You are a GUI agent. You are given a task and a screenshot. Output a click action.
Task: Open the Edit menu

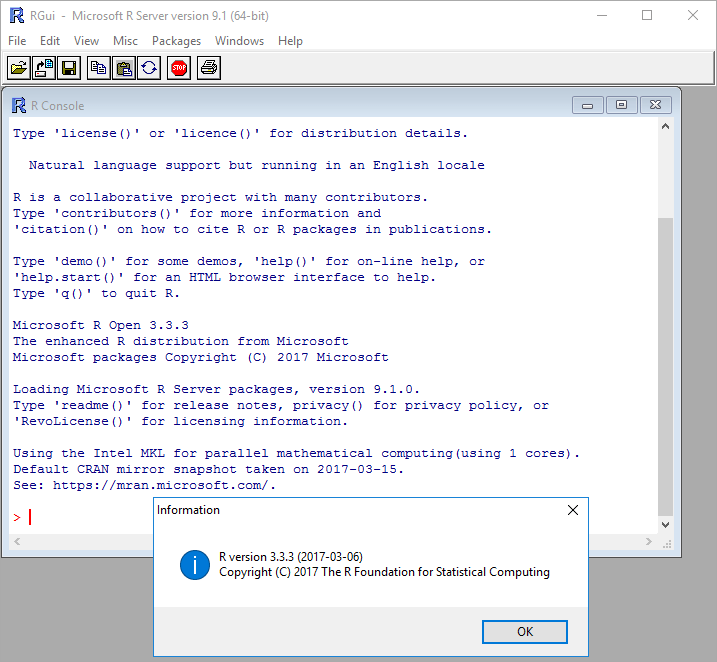[50, 41]
